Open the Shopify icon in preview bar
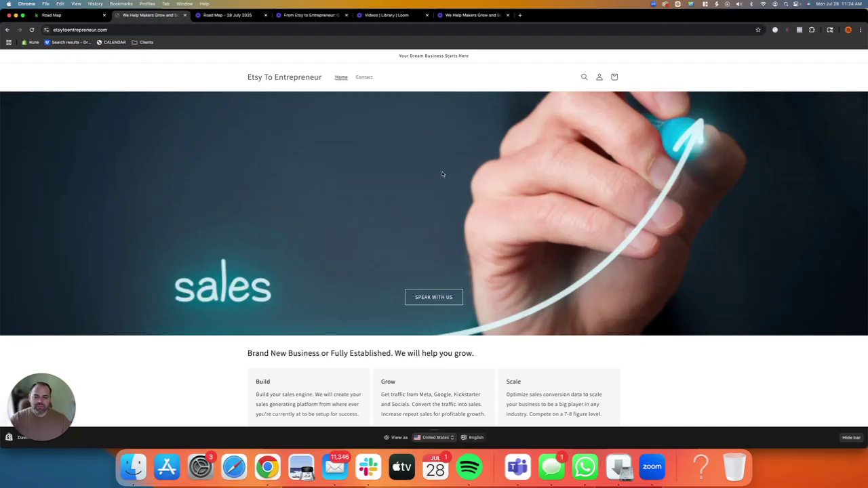 [x=9, y=437]
